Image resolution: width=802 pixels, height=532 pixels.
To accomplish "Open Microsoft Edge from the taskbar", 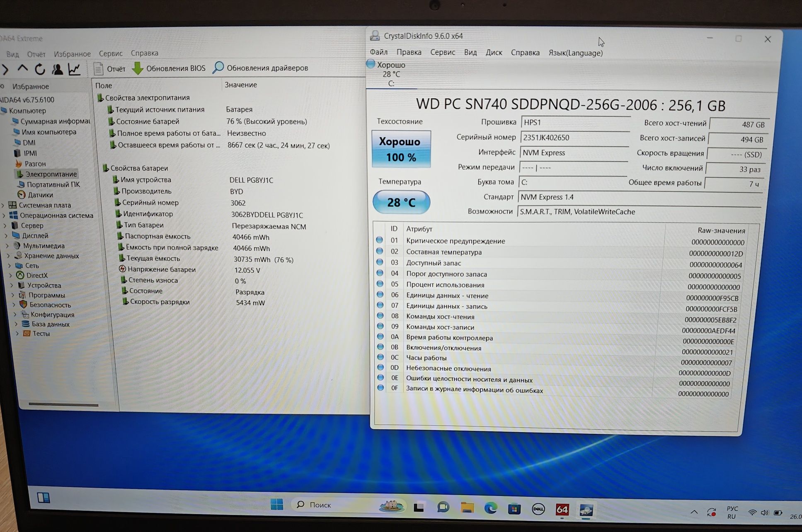I will point(491,508).
